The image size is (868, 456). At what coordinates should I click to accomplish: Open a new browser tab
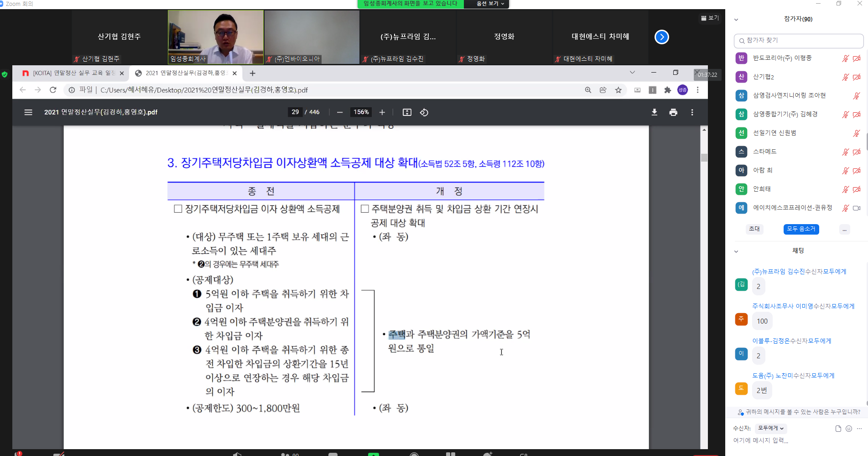tap(252, 73)
